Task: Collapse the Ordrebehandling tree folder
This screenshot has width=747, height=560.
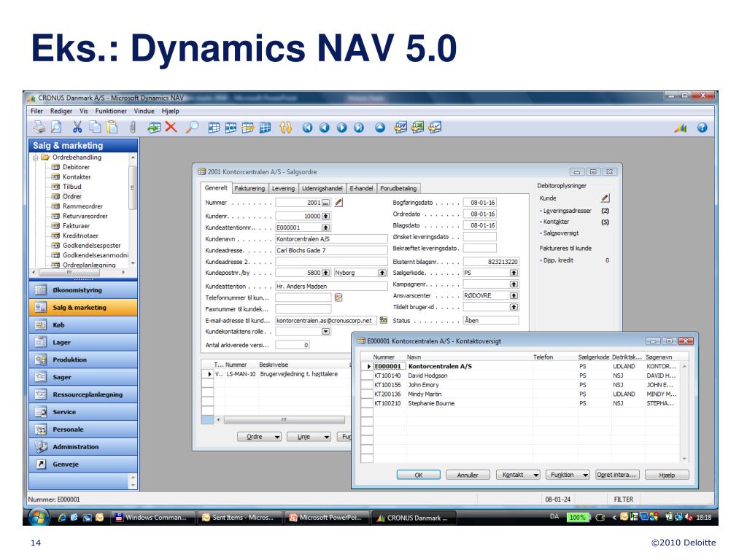Action: click(x=35, y=157)
